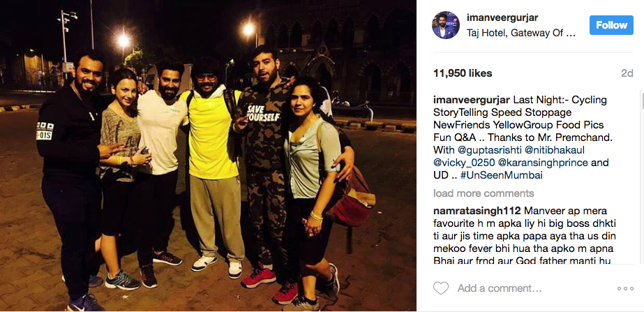
Task: Click imanveergurjar username in the caption
Action: click(470, 100)
